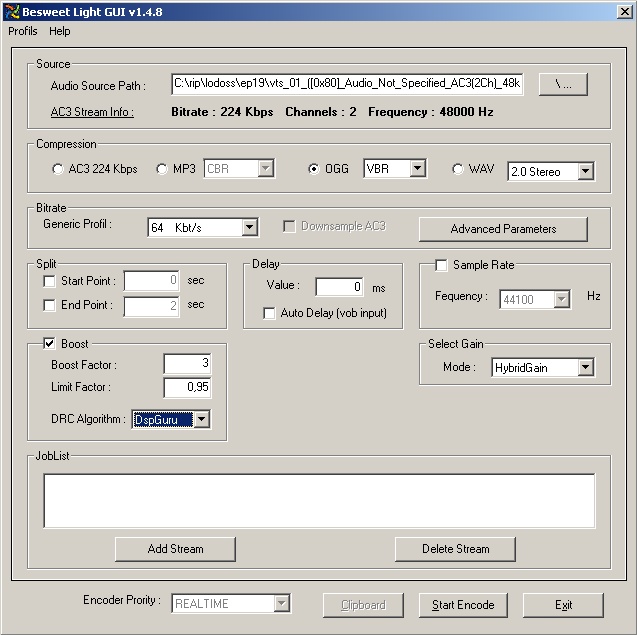Toggle Auto Delay (vob input) checkbox
Viewport: 637px width, 635px height.
click(269, 313)
